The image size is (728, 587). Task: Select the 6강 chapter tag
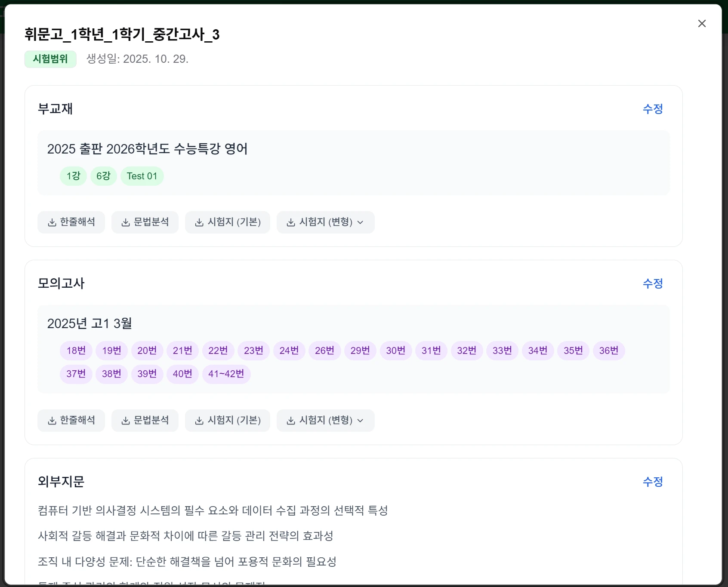[x=103, y=176]
